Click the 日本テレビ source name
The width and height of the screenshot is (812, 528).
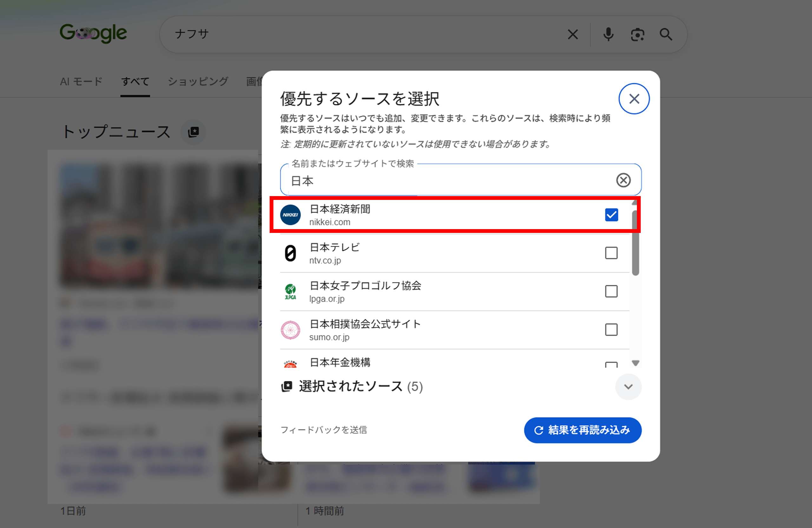pos(334,247)
